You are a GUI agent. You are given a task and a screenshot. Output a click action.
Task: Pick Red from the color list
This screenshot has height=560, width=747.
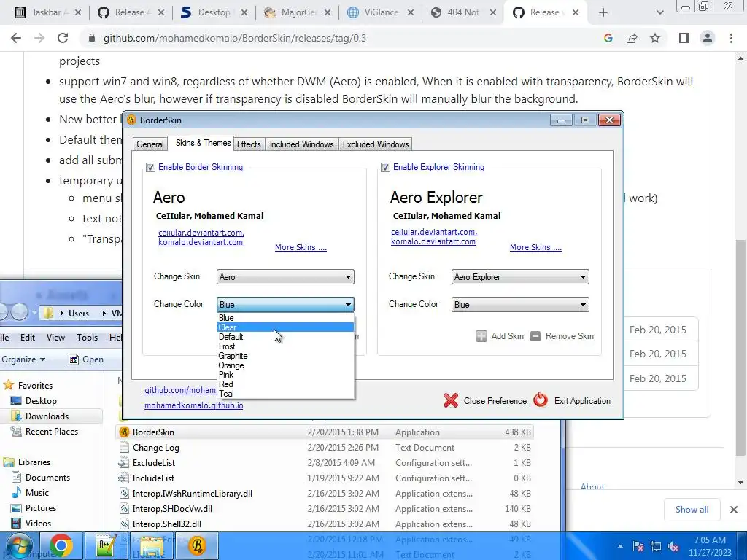pyautogui.click(x=285, y=384)
